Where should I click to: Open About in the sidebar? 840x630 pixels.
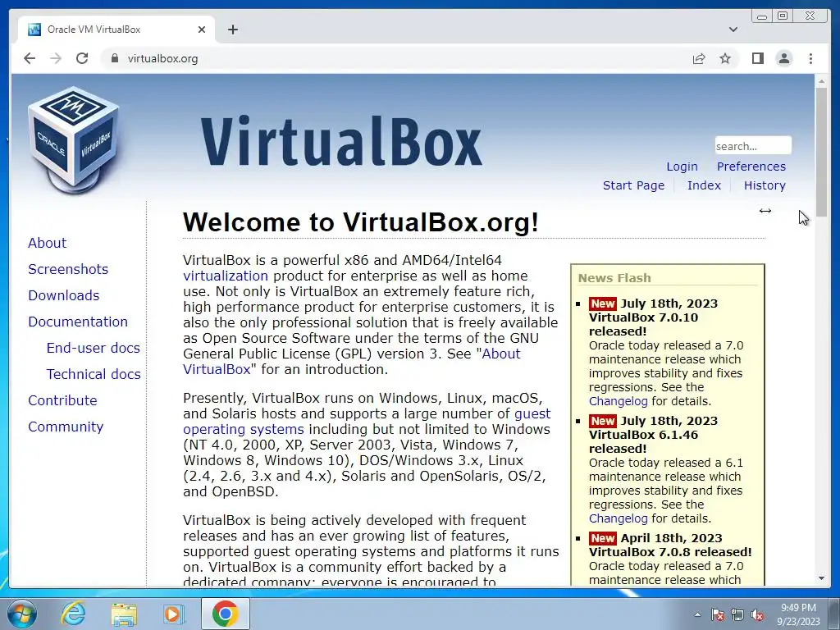pyautogui.click(x=47, y=243)
